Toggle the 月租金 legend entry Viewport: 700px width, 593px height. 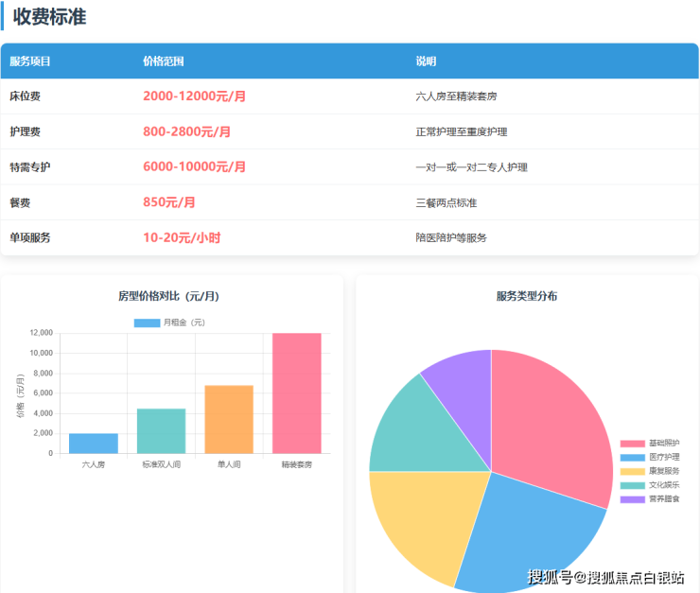169,323
